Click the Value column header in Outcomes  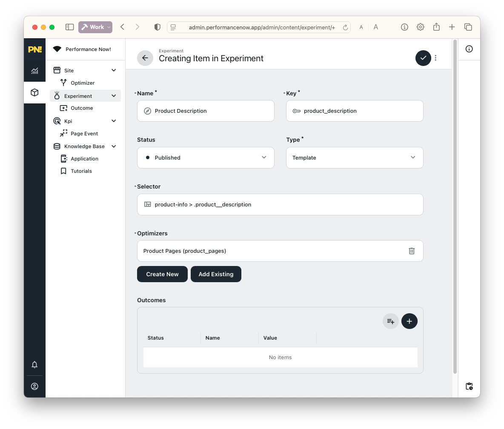click(x=270, y=338)
